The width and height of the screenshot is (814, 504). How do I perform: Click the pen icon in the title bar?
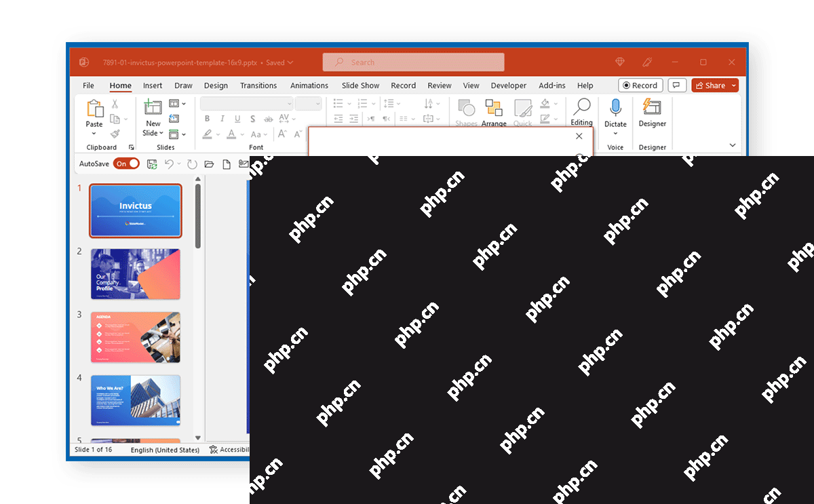point(647,62)
